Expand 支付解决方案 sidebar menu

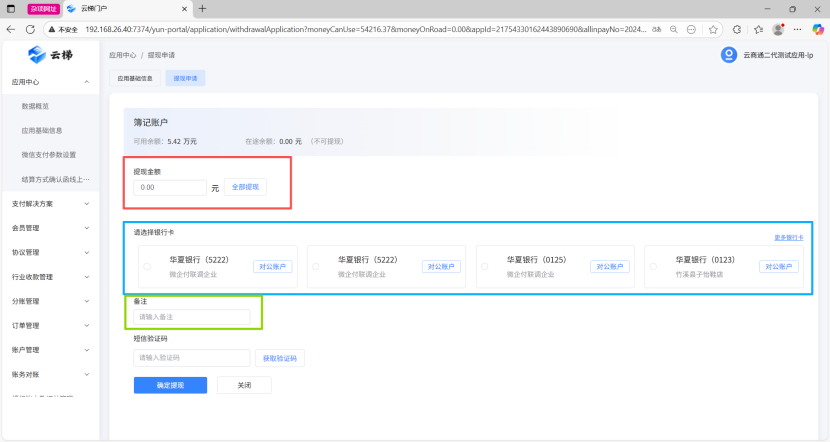pyautogui.click(x=87, y=203)
